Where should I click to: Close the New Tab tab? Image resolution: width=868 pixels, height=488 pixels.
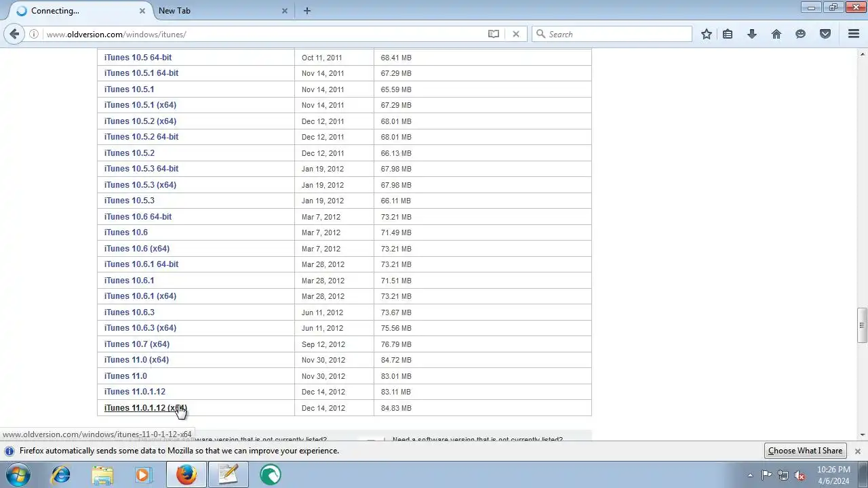point(285,11)
